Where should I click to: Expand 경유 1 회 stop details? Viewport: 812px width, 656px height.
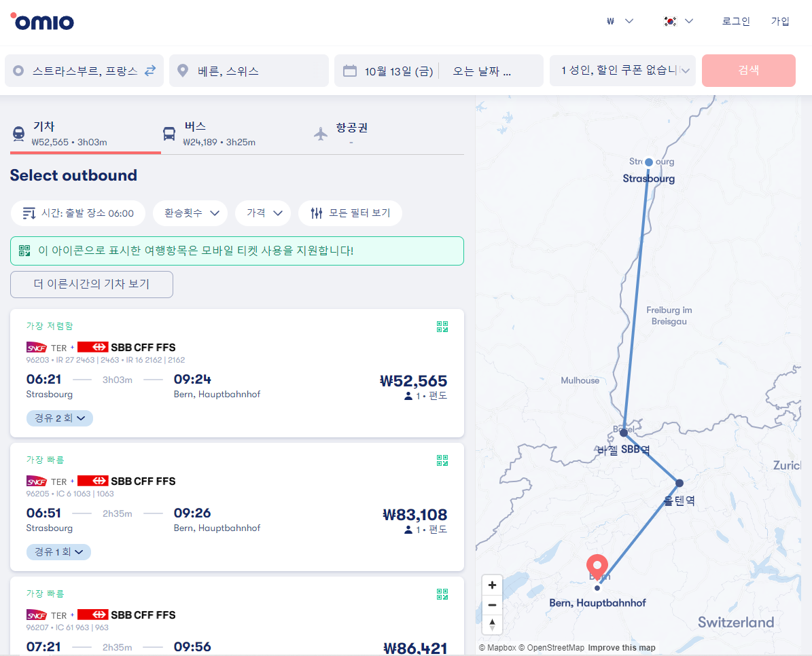58,552
